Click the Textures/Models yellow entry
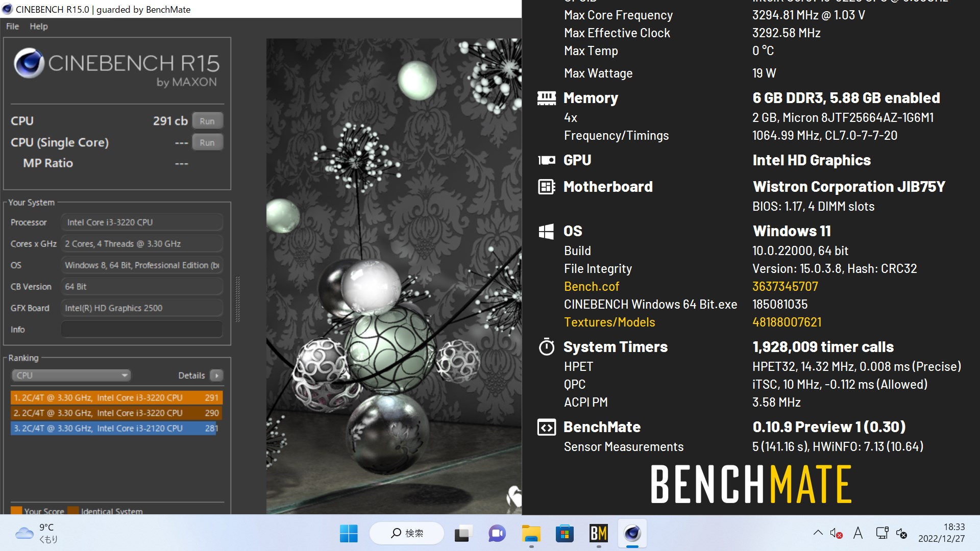Image resolution: width=980 pixels, height=551 pixels. coord(609,322)
